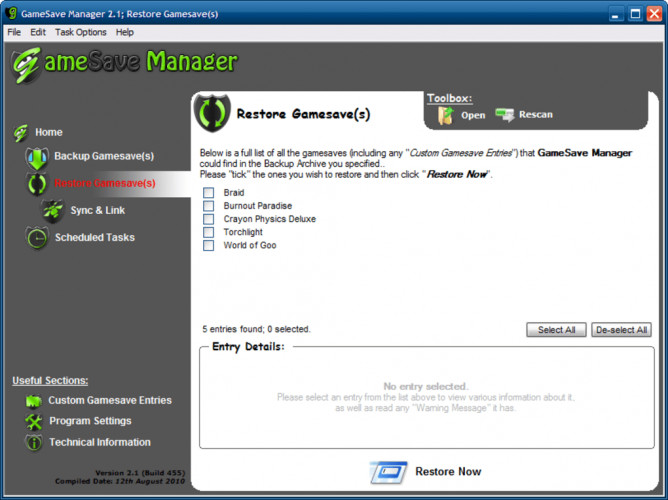Click the Technical Information icon
Screen dimensions: 668x500
coord(34,443)
